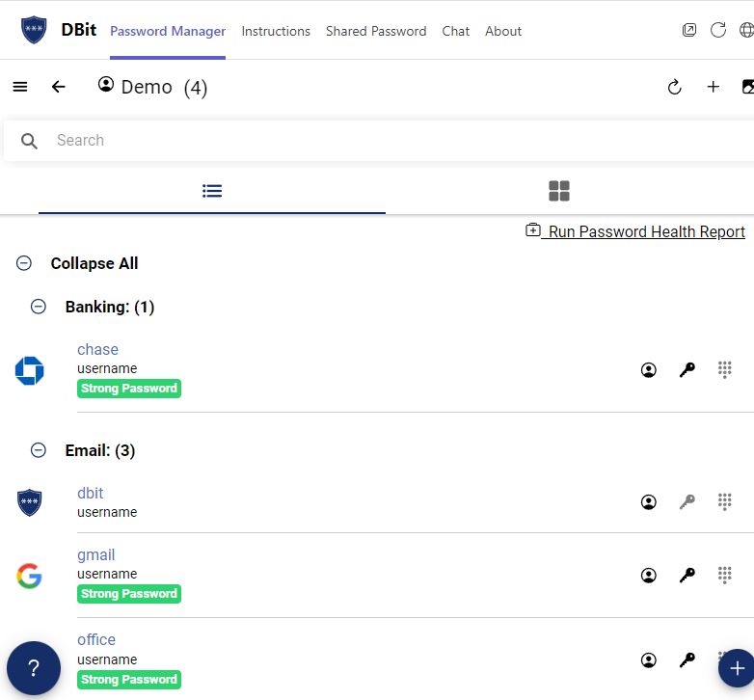Open the help question mark button

tap(34, 668)
